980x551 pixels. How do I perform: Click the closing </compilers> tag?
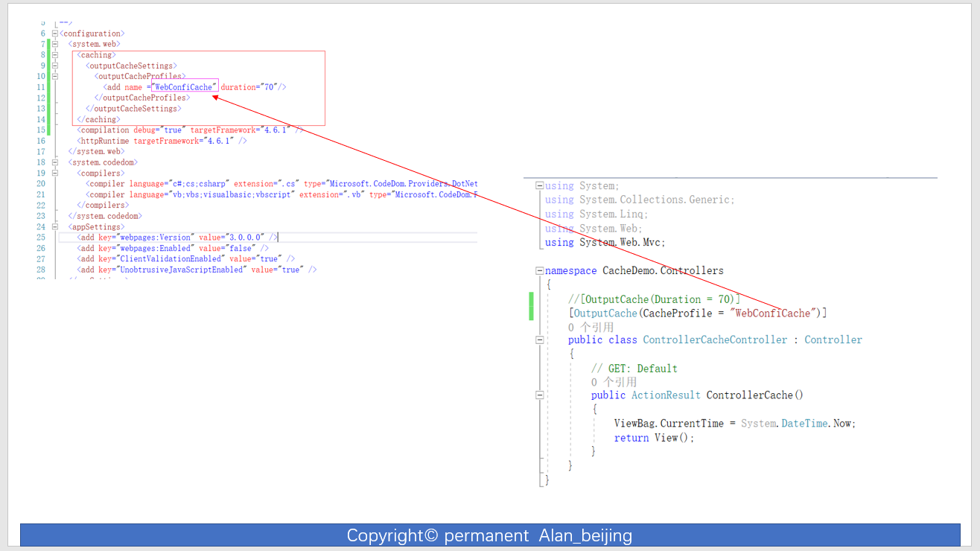click(103, 205)
